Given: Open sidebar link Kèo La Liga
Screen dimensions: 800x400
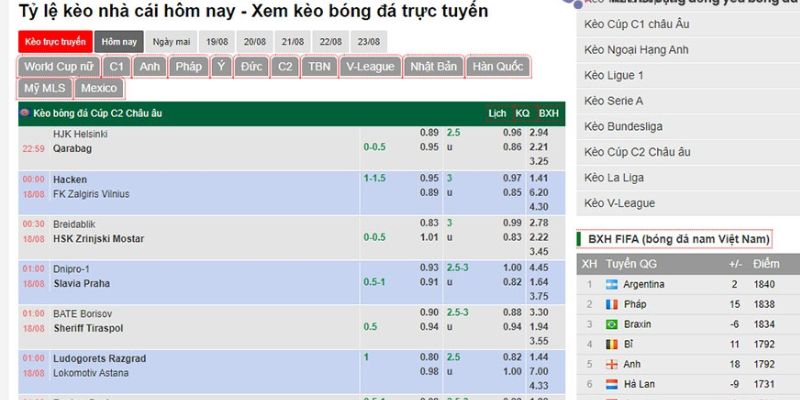Looking at the screenshot, I should tap(614, 178).
